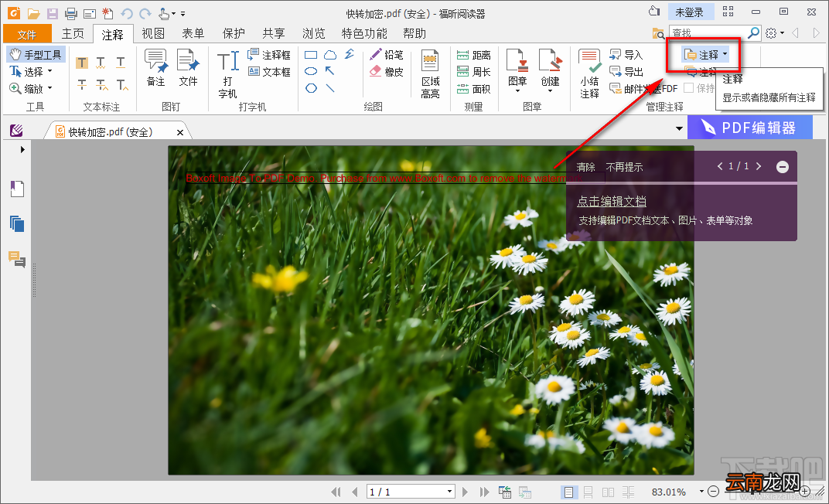Select the Insert text markup tool

122,84
